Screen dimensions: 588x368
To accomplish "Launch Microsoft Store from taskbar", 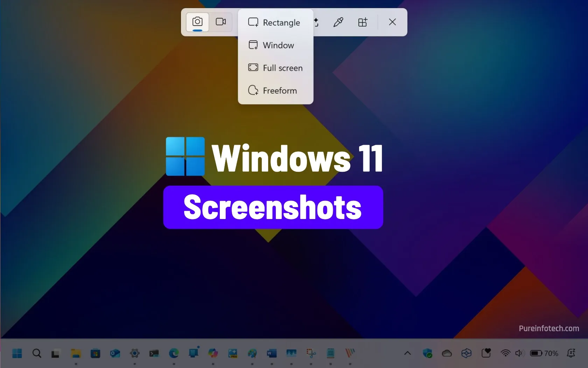I will tap(96, 353).
